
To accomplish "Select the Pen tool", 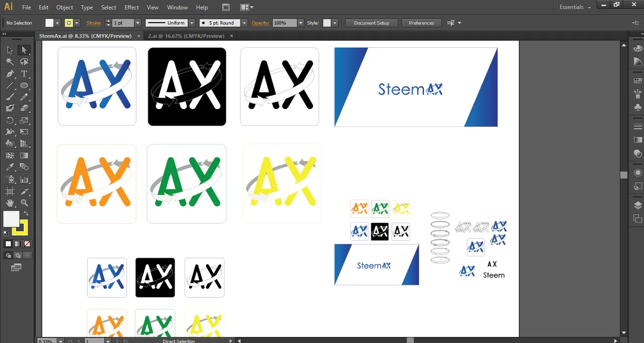I will (x=10, y=74).
